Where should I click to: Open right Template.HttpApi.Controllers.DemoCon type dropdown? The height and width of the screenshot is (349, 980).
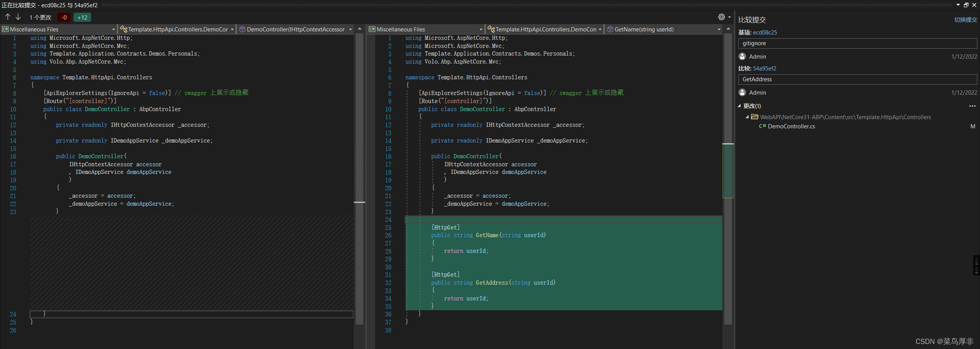coord(544,29)
